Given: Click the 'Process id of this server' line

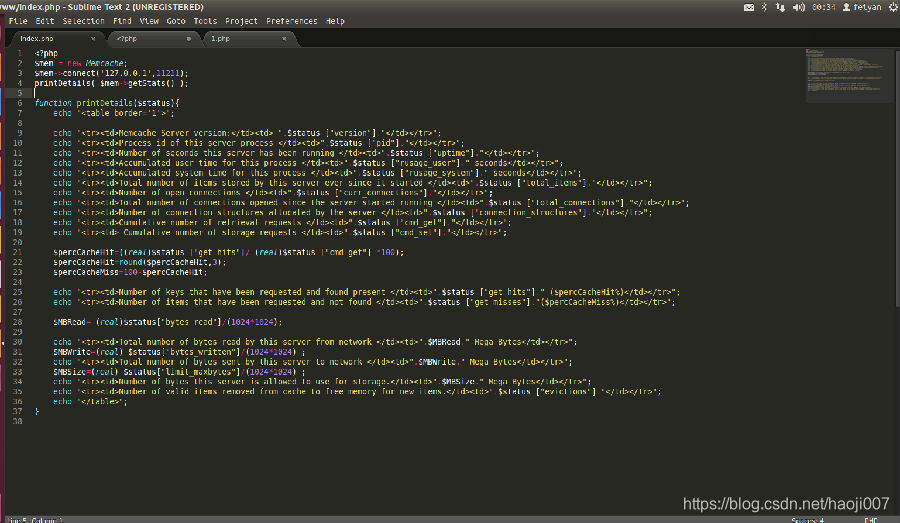Looking at the screenshot, I should 258,143.
